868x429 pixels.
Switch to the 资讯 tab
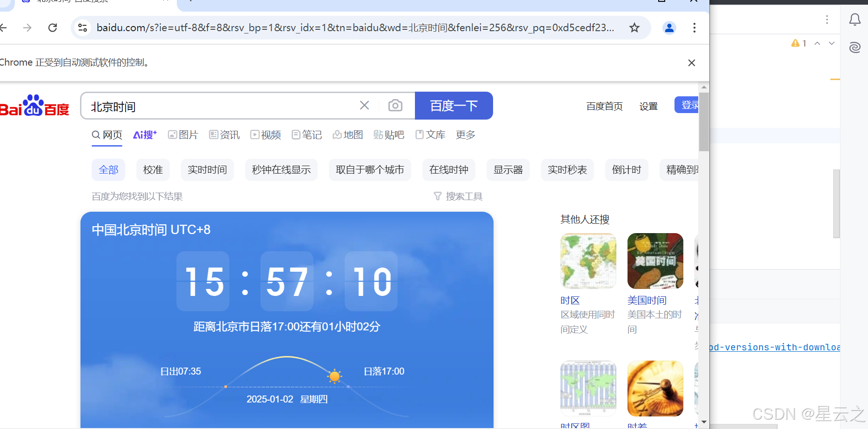[x=224, y=135]
